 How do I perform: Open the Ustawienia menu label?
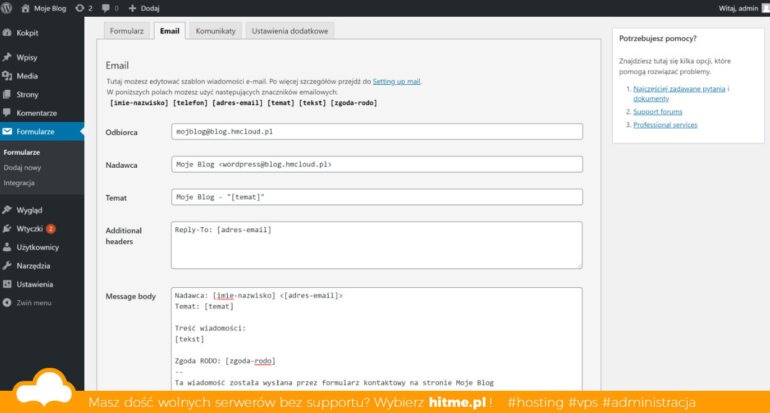point(35,285)
